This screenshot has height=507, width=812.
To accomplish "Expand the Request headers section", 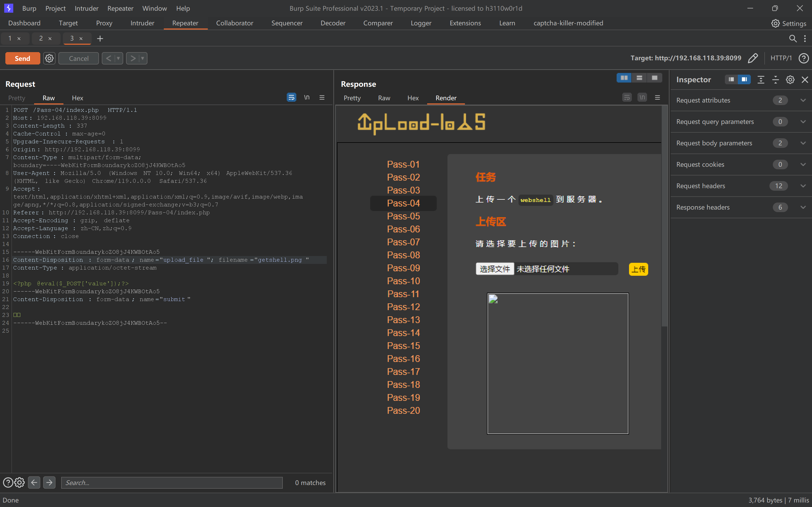I will point(803,186).
